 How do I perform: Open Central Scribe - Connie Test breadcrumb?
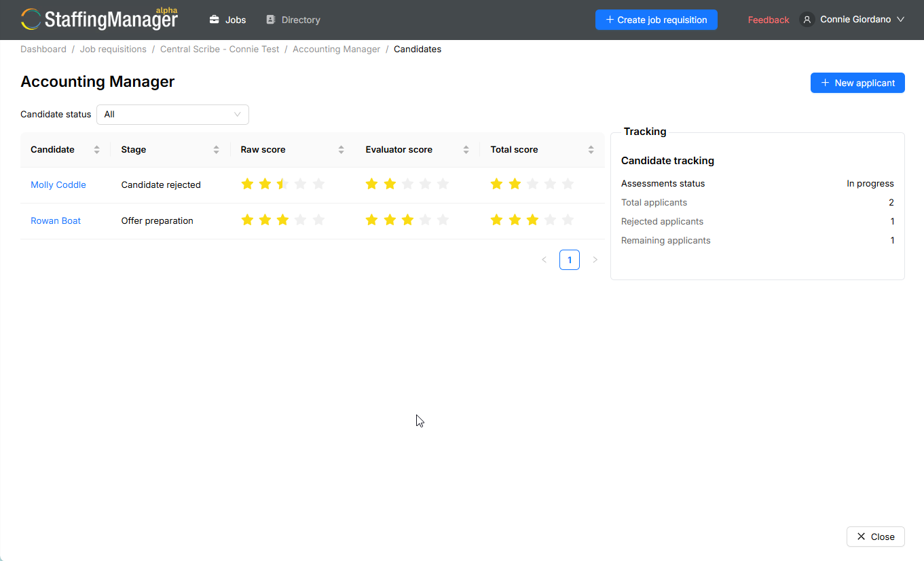pyautogui.click(x=220, y=49)
